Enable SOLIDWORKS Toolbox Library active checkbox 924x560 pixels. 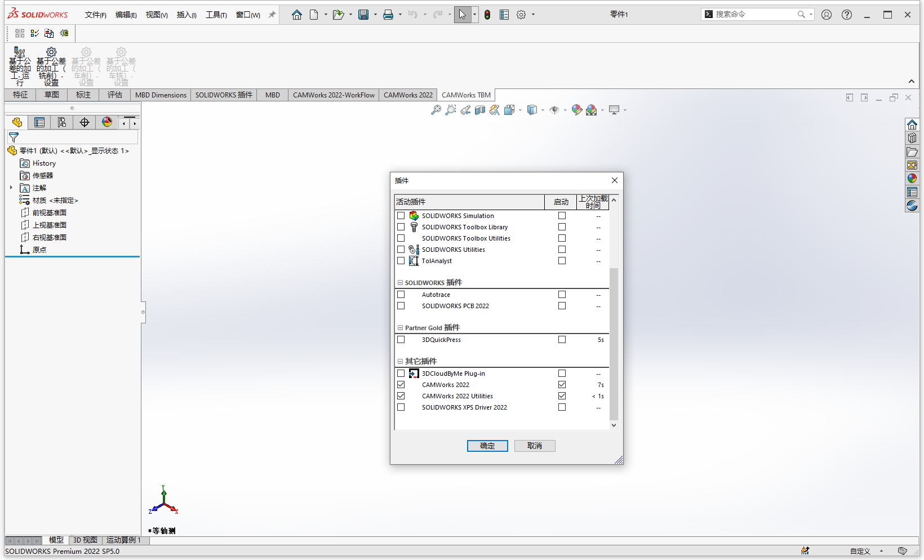coord(401,227)
